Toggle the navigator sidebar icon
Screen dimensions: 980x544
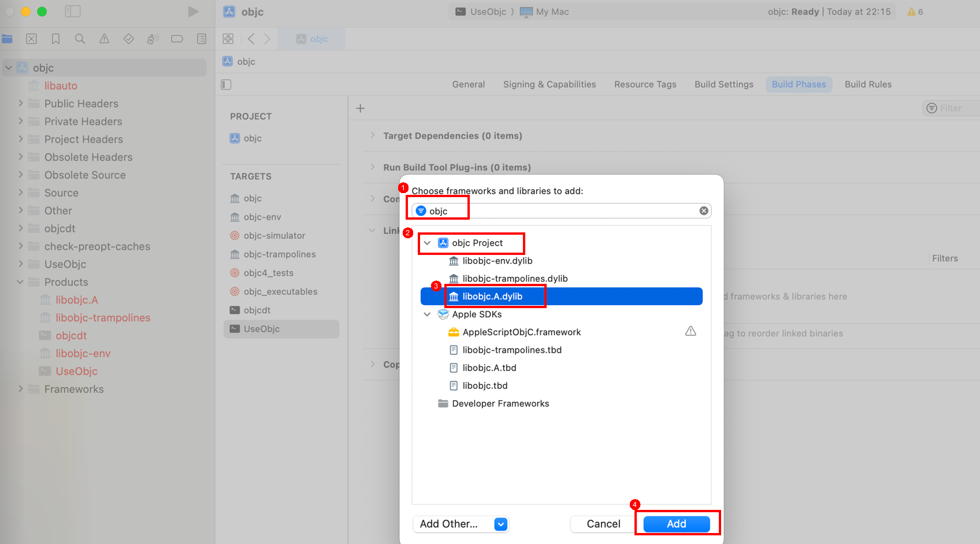(x=73, y=12)
